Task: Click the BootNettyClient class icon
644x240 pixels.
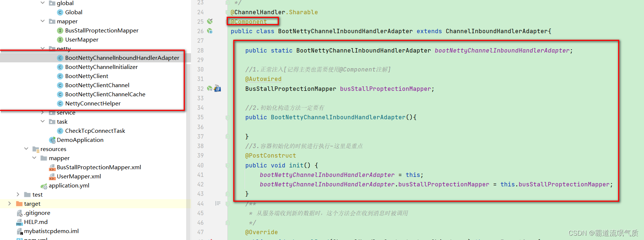Action: coord(60,76)
